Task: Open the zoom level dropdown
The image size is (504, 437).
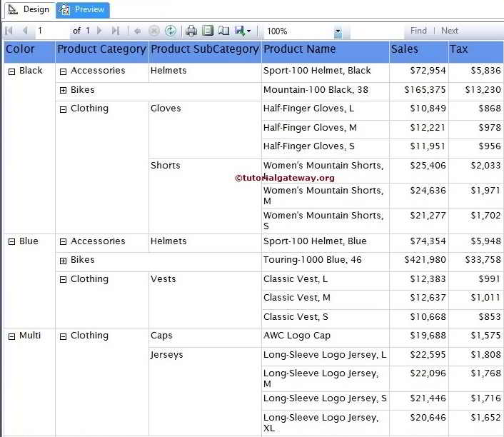Action: pyautogui.click(x=338, y=31)
